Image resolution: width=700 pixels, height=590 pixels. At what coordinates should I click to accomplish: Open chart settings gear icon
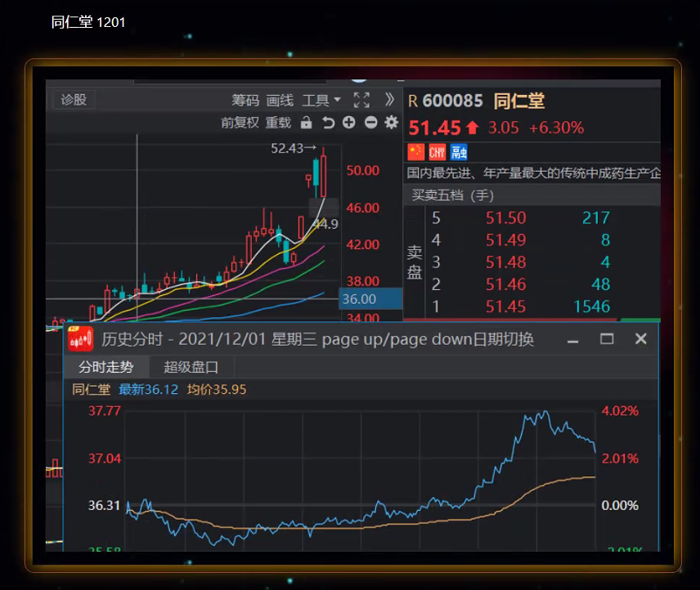(x=391, y=123)
